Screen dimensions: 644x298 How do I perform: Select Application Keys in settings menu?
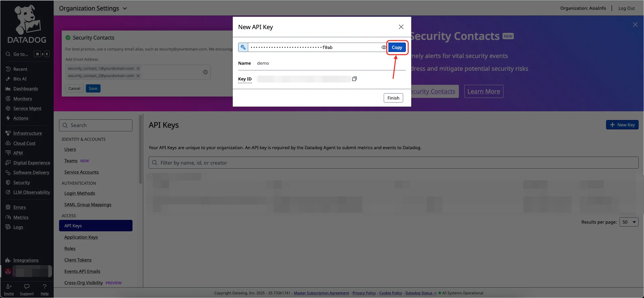(x=81, y=237)
